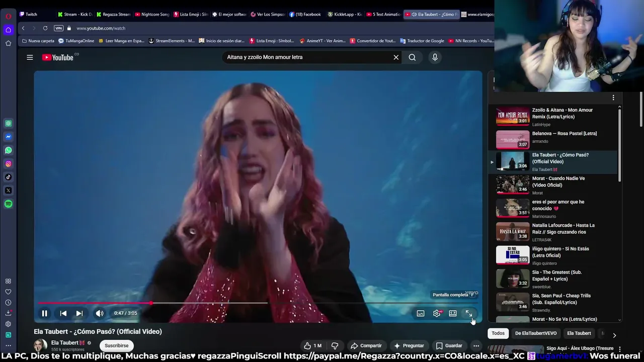Go to previous video in playlist
The width and height of the screenshot is (644, 362).
click(63, 313)
